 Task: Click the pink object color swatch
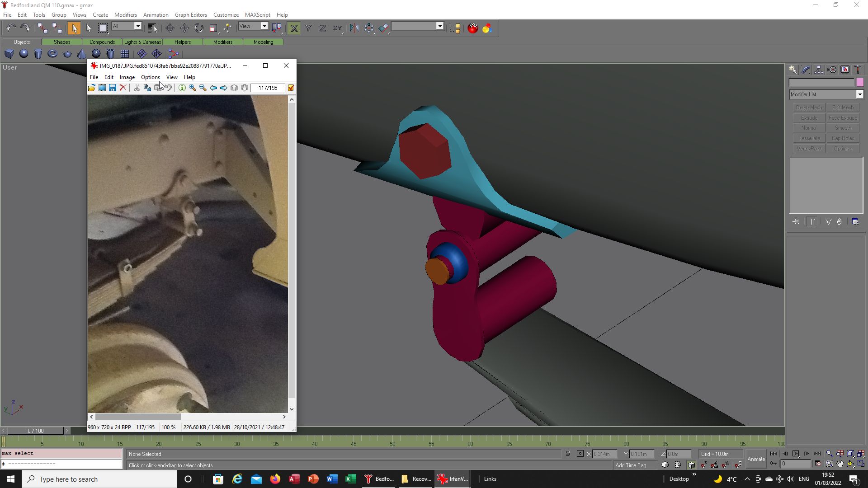[x=860, y=82]
